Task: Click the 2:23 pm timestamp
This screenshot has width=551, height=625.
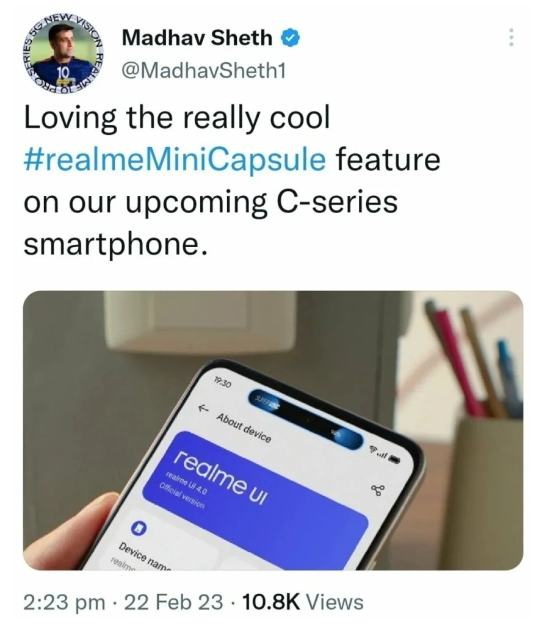Action: [x=64, y=601]
